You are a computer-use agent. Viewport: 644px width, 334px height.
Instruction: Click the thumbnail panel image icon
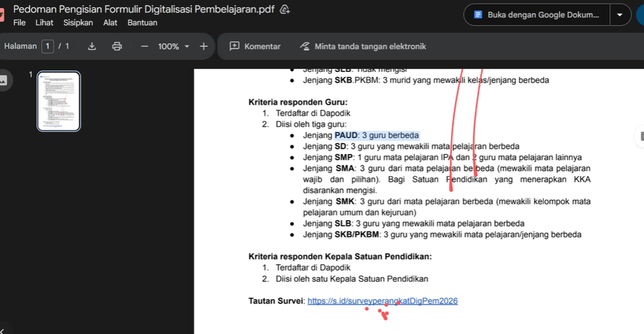tap(3, 81)
